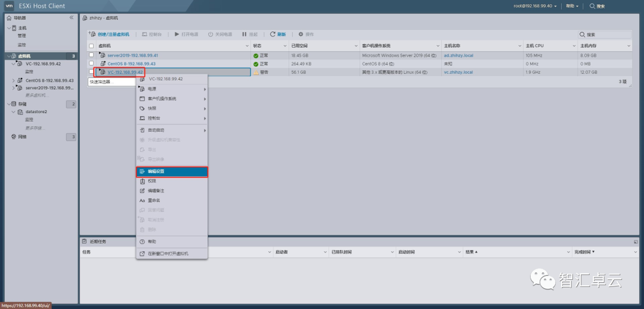Image resolution: width=644 pixels, height=309 pixels.
Task: Click the top-bar 搜索 magnifier icon
Action: pyautogui.click(x=592, y=6)
